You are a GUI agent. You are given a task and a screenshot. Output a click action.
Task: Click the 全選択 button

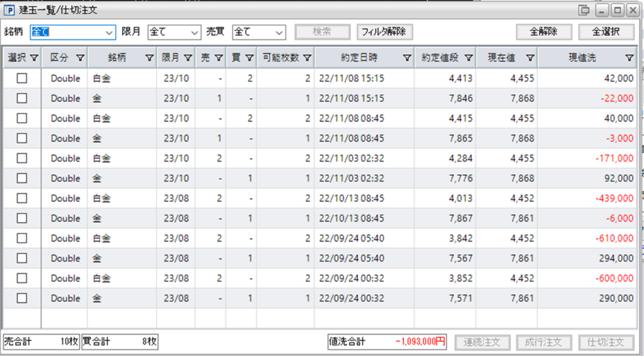[606, 31]
